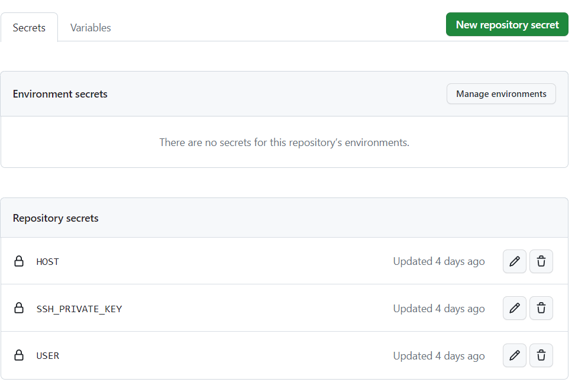Image resolution: width=575 pixels, height=392 pixels.
Task: Click the trash icon for USER
Action: [541, 355]
